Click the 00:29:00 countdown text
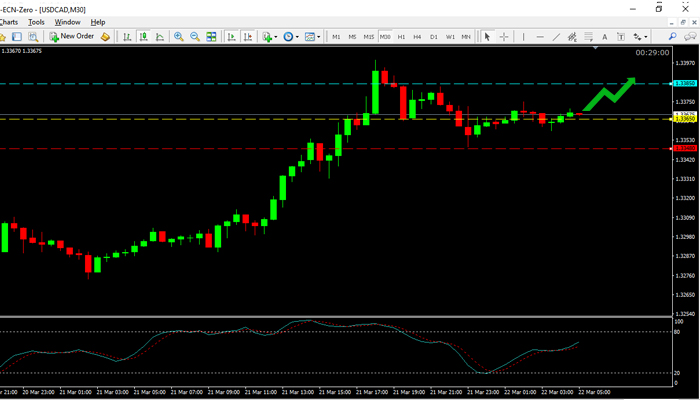 coord(652,53)
